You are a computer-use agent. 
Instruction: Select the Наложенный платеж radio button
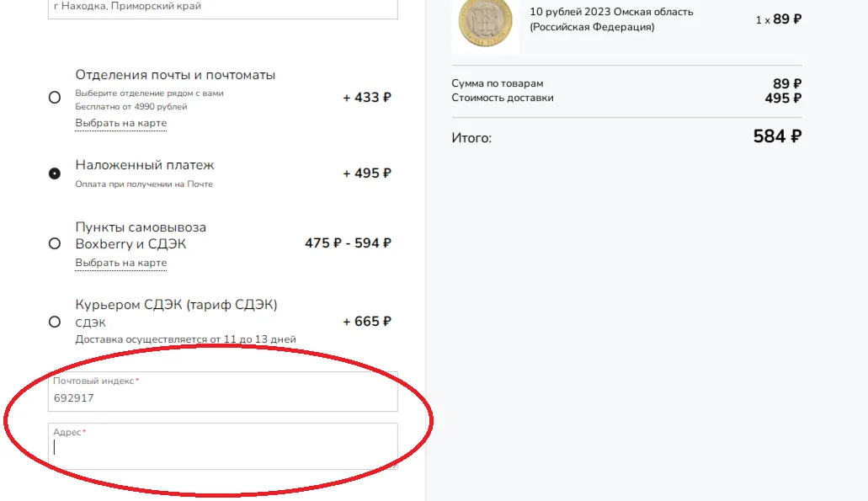(x=54, y=173)
